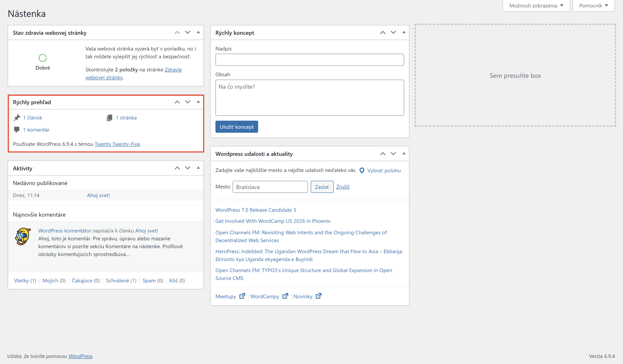Click the pages icon beside 1 stránka

click(110, 118)
